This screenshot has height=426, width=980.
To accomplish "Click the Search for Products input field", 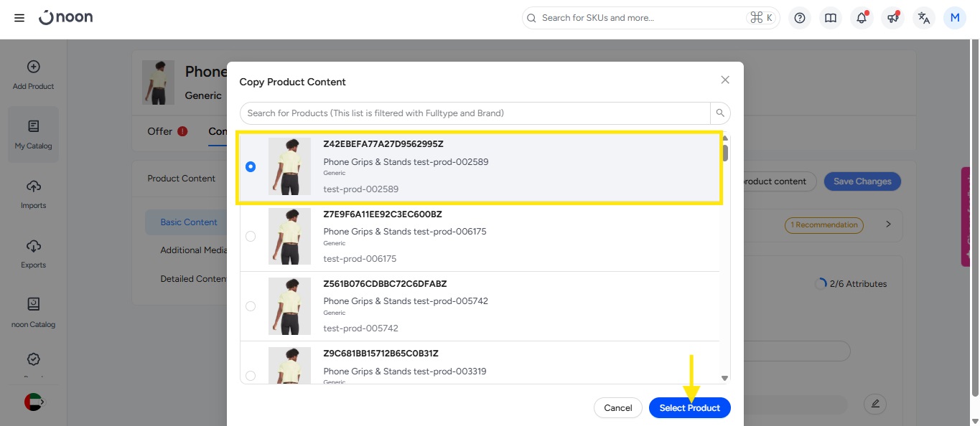I will tap(474, 113).
